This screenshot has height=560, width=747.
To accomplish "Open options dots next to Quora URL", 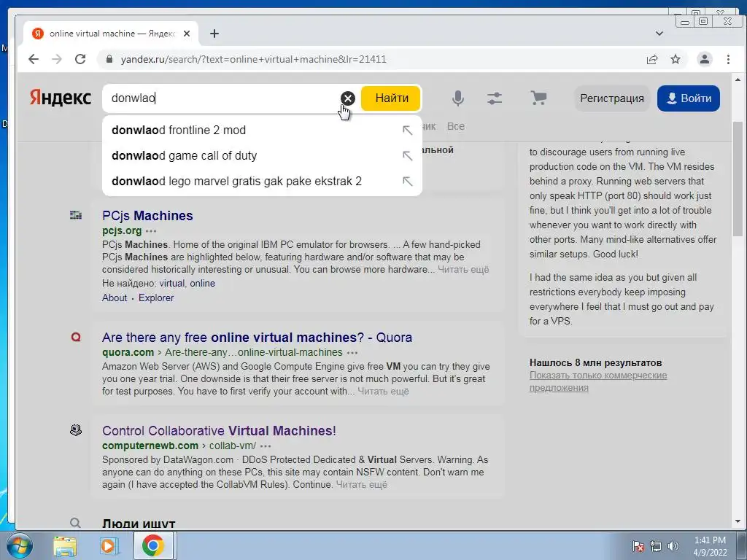I will click(352, 353).
